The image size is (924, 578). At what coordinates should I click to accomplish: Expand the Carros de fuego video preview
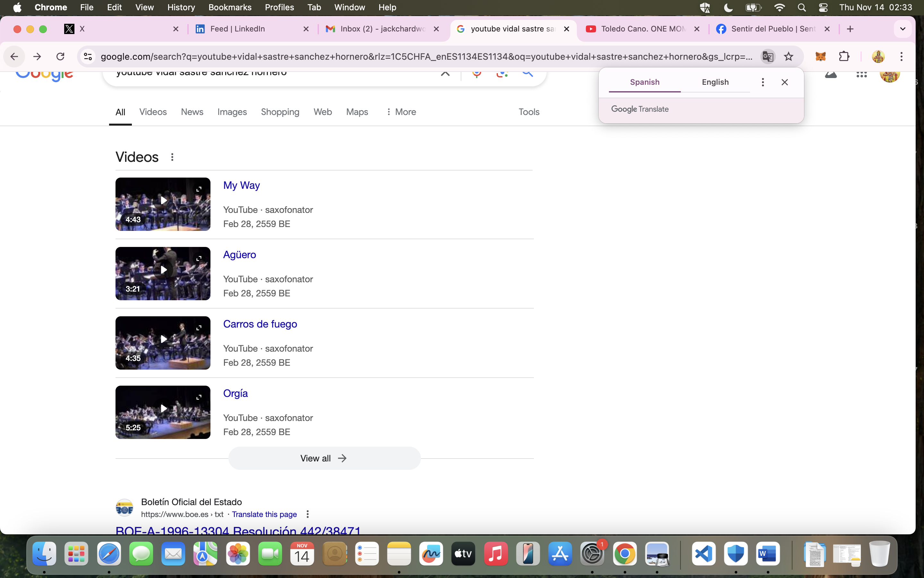[199, 328]
